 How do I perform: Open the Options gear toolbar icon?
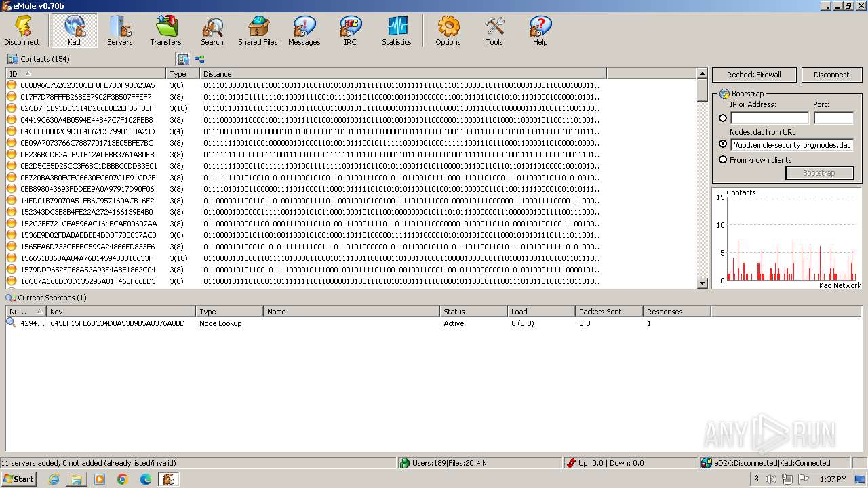click(448, 31)
